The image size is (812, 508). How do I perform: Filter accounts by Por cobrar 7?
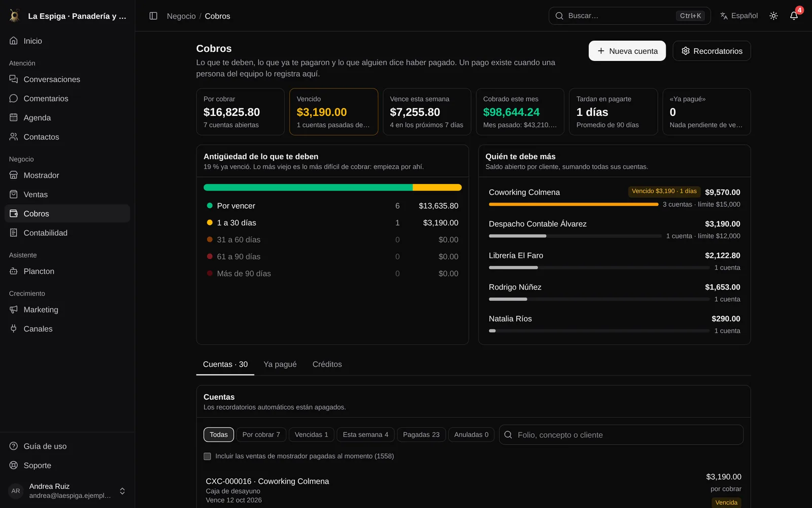(261, 435)
